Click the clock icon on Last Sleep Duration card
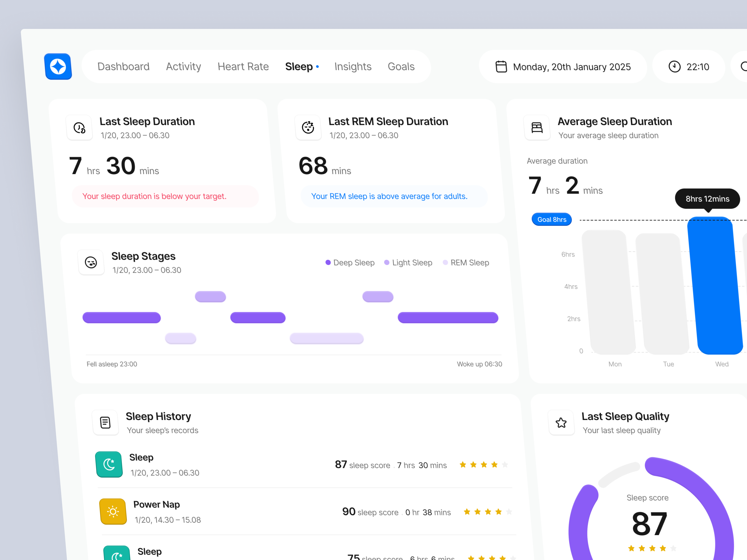Viewport: 747px width, 560px height. pyautogui.click(x=79, y=128)
